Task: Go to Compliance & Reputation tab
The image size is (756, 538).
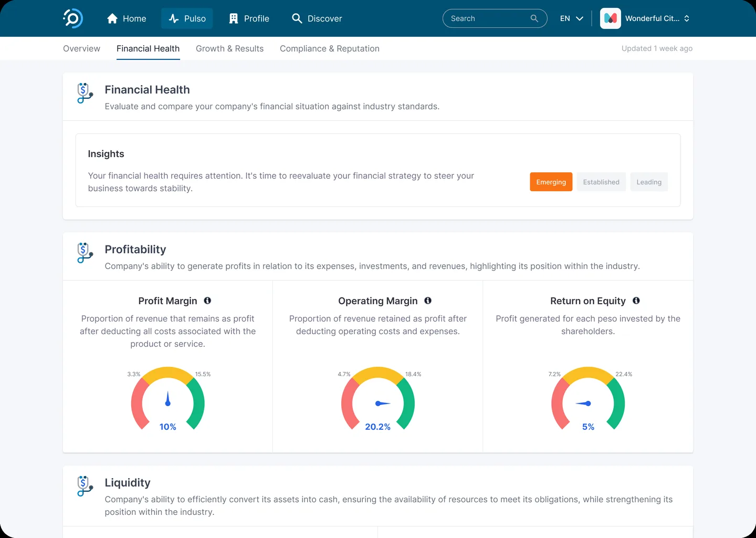Action: [330, 48]
